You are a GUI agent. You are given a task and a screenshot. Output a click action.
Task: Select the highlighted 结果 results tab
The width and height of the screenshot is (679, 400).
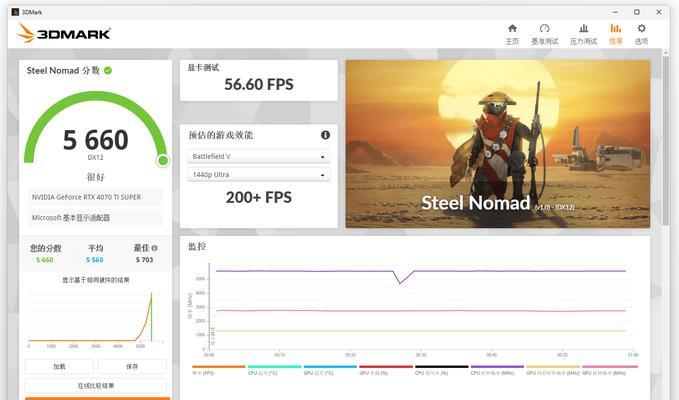[615, 34]
